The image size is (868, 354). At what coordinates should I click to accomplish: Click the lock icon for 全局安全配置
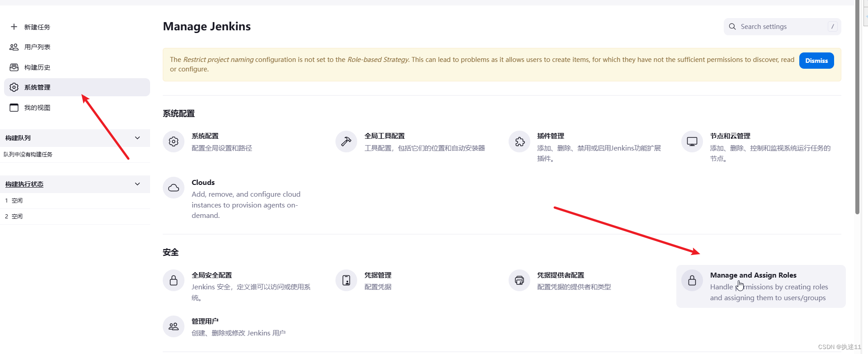click(x=174, y=281)
